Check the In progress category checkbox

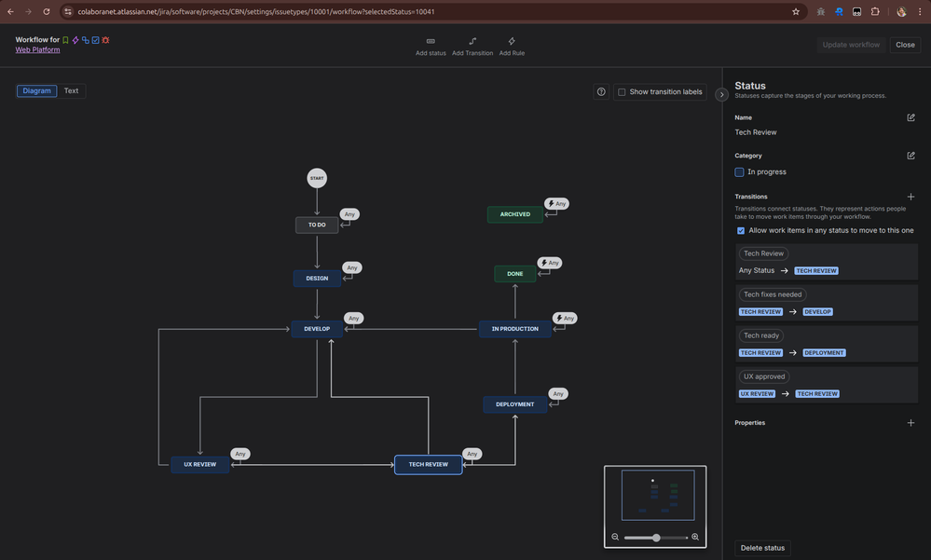[739, 171]
